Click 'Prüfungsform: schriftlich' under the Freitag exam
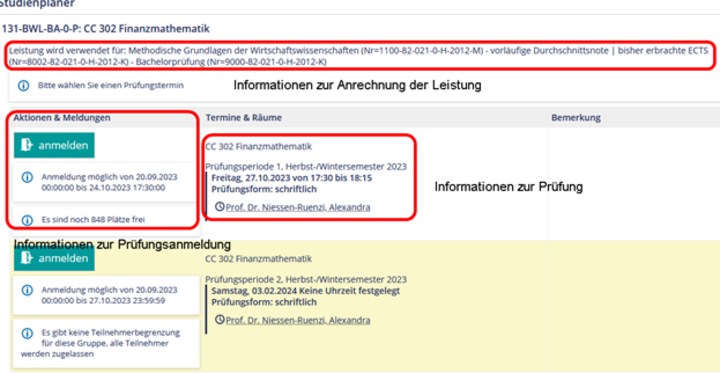The height and width of the screenshot is (373, 720). tap(264, 189)
